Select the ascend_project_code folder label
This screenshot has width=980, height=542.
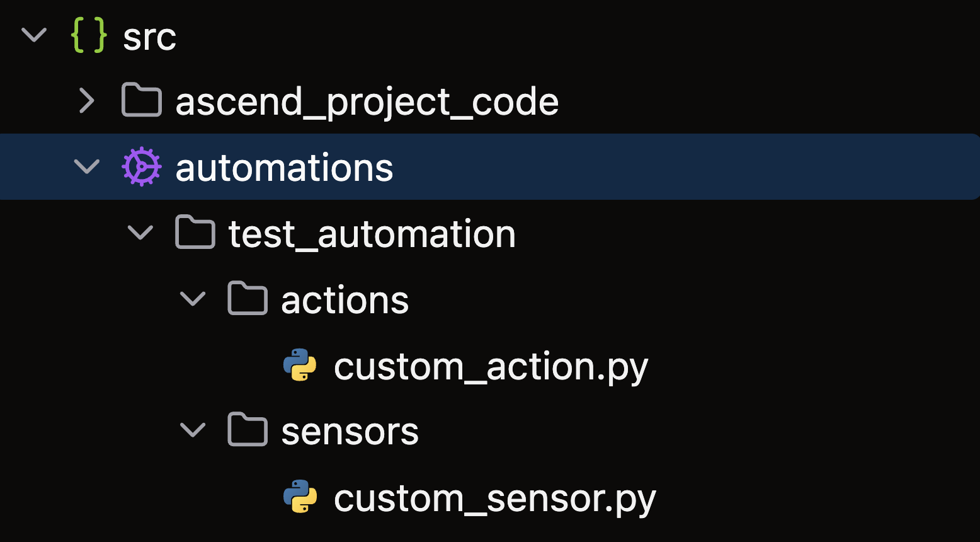[x=367, y=102]
